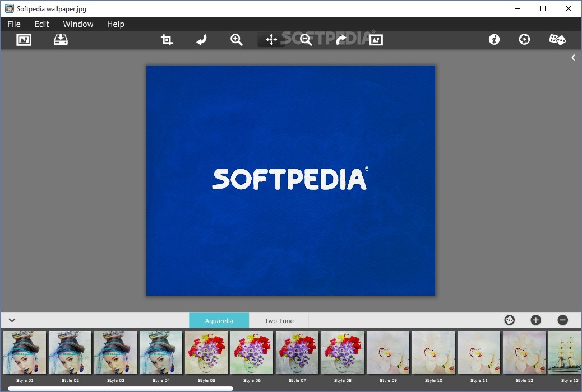Image resolution: width=582 pixels, height=392 pixels.
Task: Click the random style icon in the presets bar
Action: 509,320
